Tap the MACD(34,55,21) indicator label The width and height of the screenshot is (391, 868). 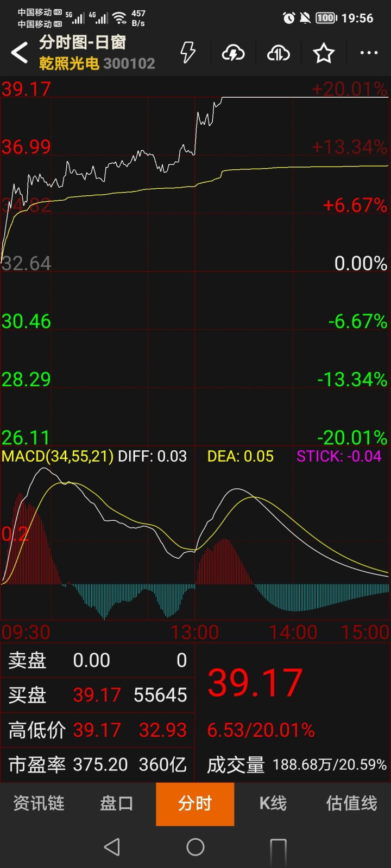[58, 456]
